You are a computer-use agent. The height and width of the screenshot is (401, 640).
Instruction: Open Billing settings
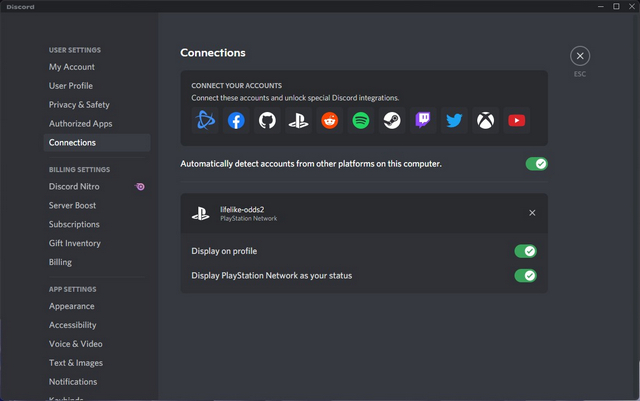pos(97,262)
